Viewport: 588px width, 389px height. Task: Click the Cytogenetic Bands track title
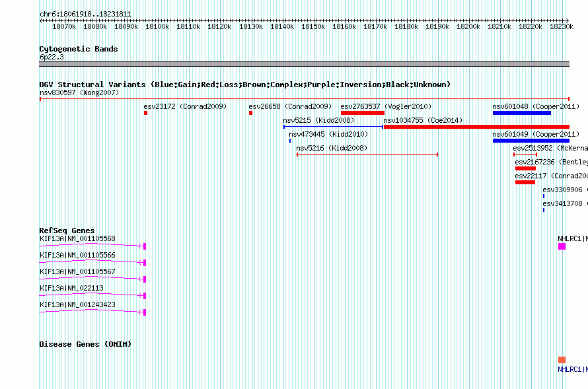79,49
